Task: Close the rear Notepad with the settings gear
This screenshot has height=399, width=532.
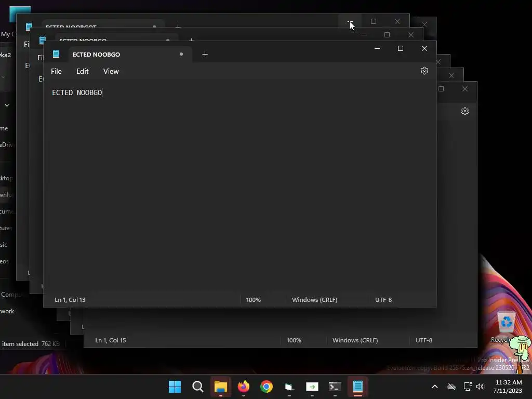Action: (x=465, y=89)
